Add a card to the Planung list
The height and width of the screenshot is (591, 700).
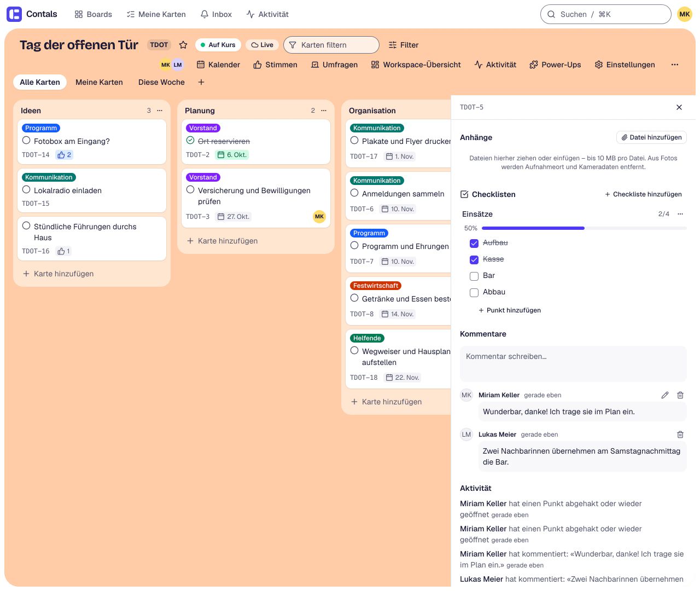(x=222, y=241)
